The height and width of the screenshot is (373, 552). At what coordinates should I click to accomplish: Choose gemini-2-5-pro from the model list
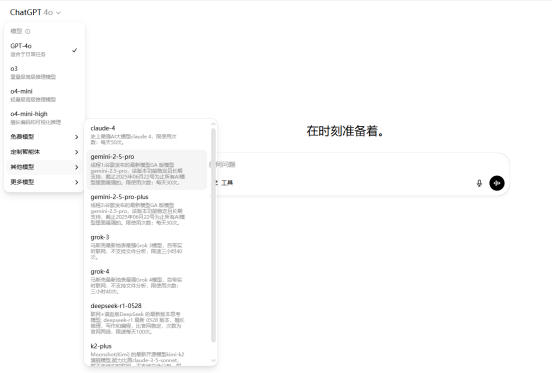(x=147, y=170)
